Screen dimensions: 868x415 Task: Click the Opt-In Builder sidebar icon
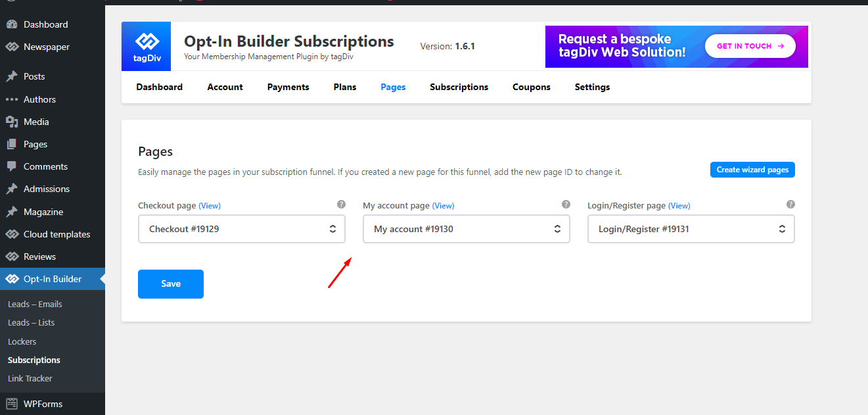(x=12, y=279)
